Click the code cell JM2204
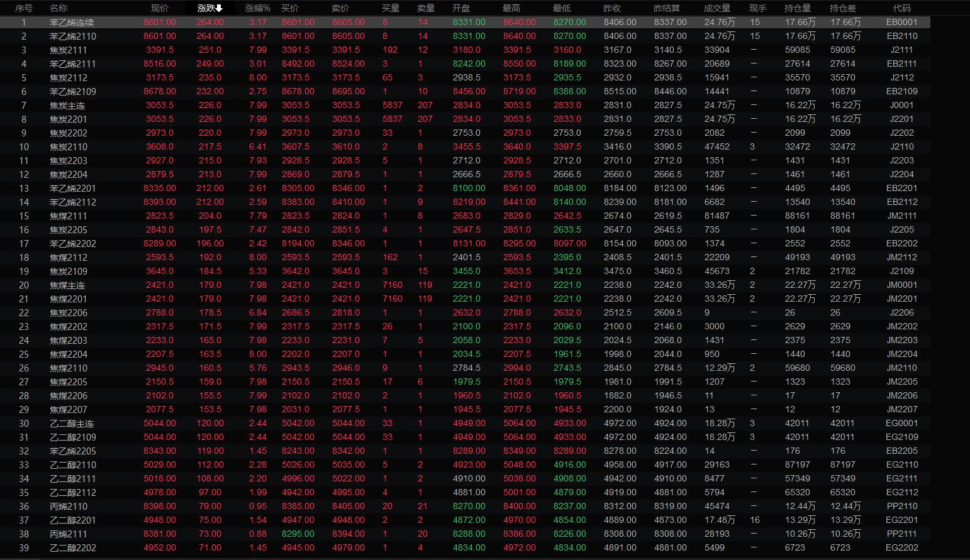Screen dimensions: 970x560 (902, 354)
